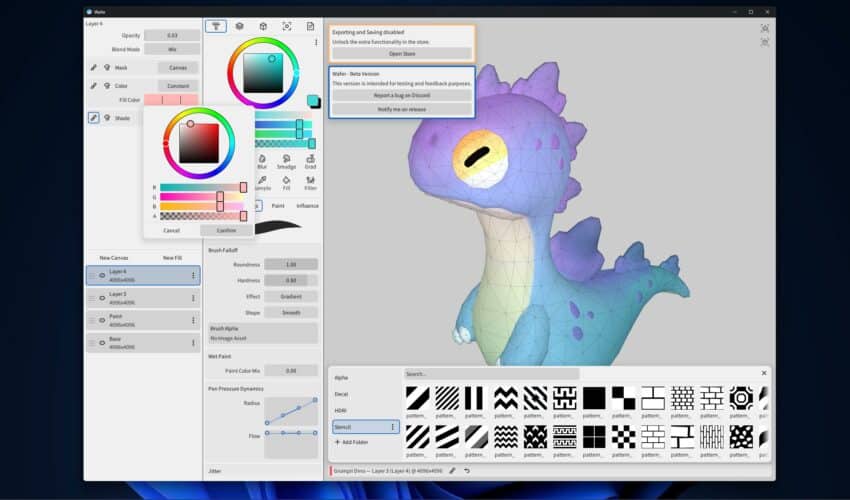Screen dimensions: 850x500
Task: Click the undo arrow in the status bar
Action: tap(466, 469)
